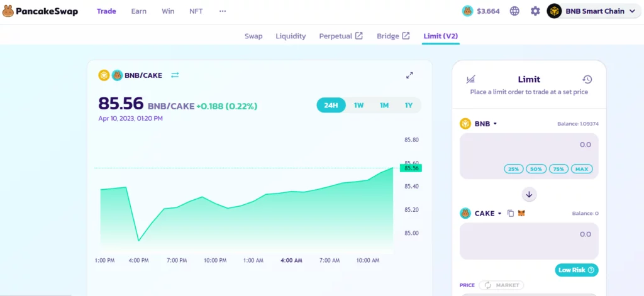Select the Limit (V2) tab
The height and width of the screenshot is (296, 644).
click(441, 36)
